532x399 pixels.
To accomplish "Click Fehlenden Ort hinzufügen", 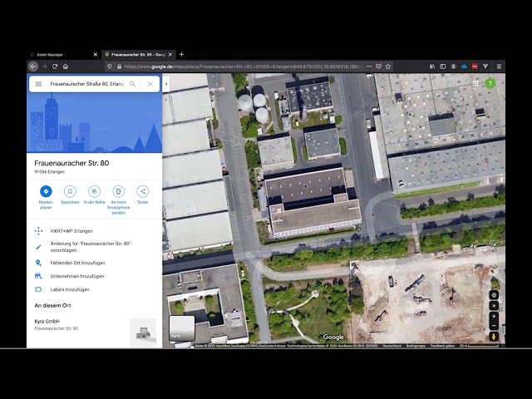I will (77, 263).
